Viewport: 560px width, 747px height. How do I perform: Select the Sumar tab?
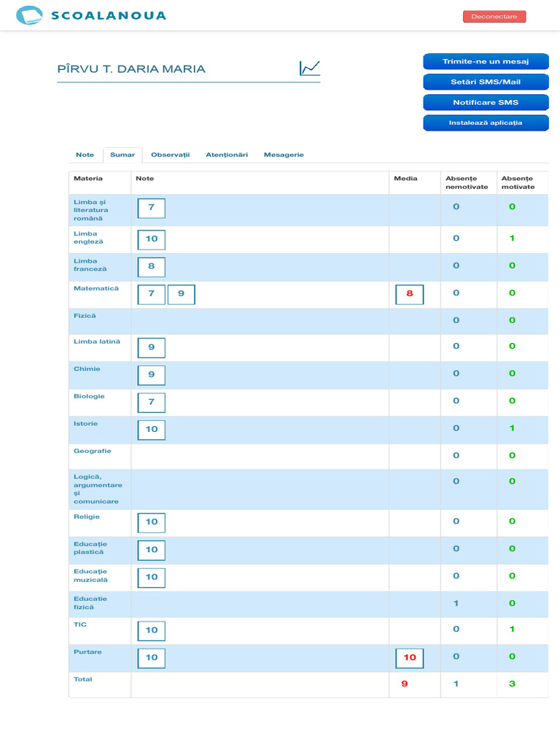coord(122,155)
